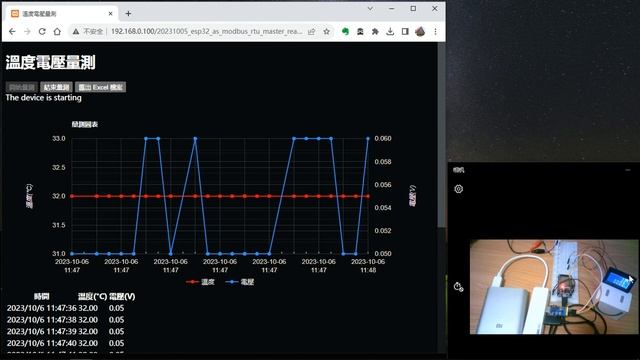Open the Chrome profile avatar
This screenshot has width=640, height=360.
coord(420,31)
